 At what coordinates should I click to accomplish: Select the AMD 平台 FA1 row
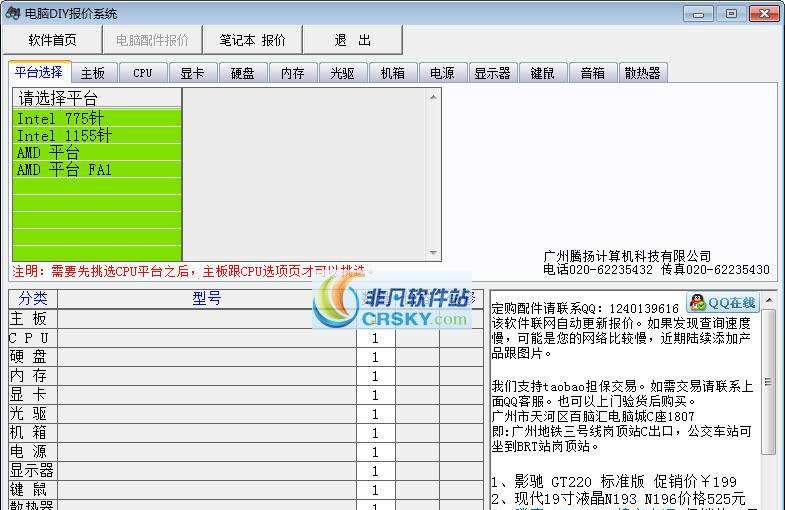pos(97,170)
